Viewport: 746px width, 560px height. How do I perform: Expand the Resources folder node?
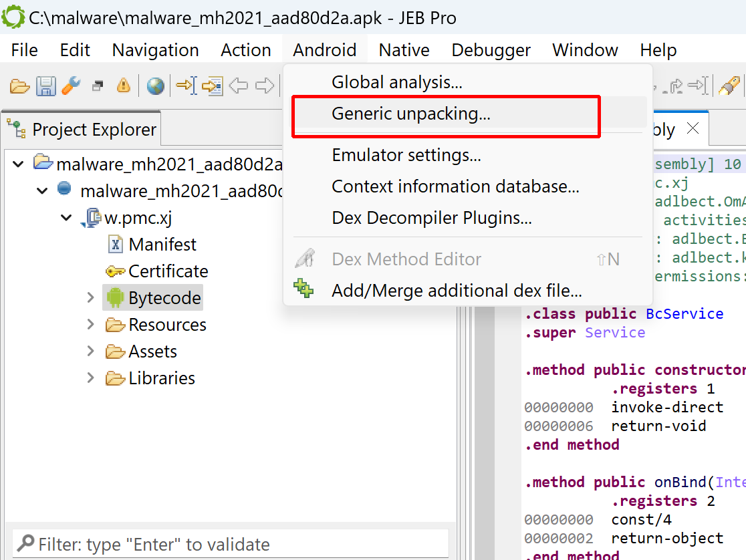pyautogui.click(x=91, y=324)
